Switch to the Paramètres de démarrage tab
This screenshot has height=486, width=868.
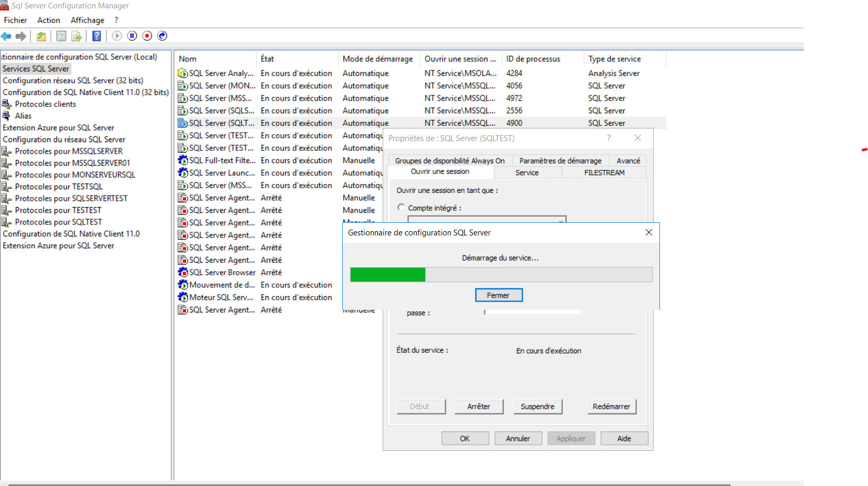pos(560,161)
